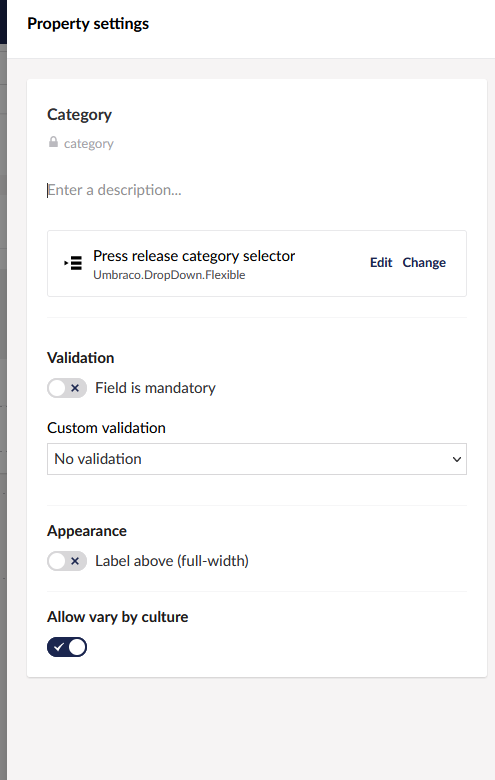The image size is (495, 780).
Task: Toggle the Field is mandatory switch
Action: tap(67, 388)
